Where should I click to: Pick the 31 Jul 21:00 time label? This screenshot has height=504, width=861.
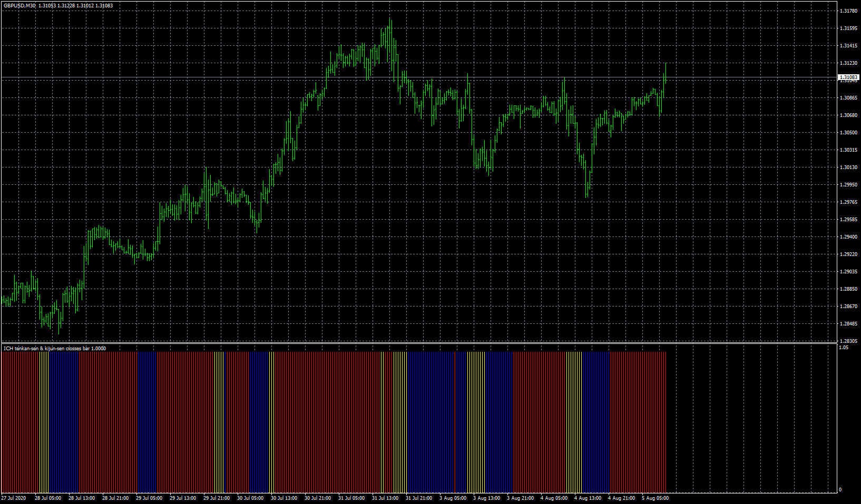pyautogui.click(x=419, y=498)
